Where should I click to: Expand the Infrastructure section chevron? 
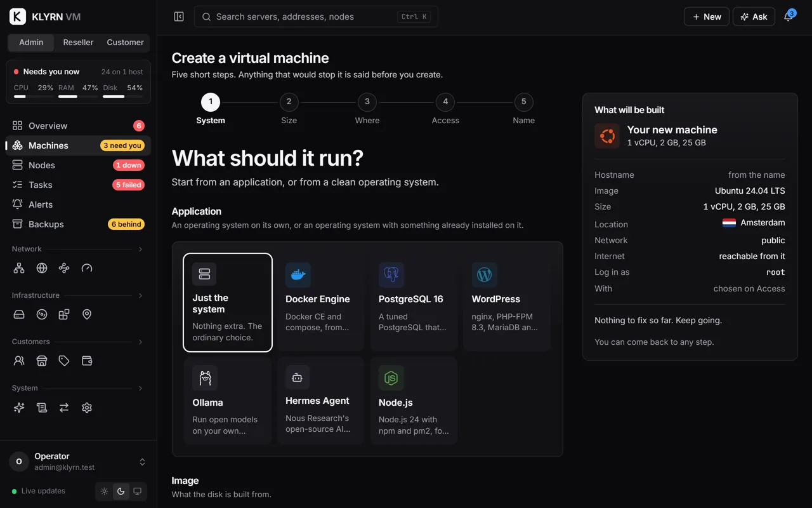pyautogui.click(x=140, y=295)
